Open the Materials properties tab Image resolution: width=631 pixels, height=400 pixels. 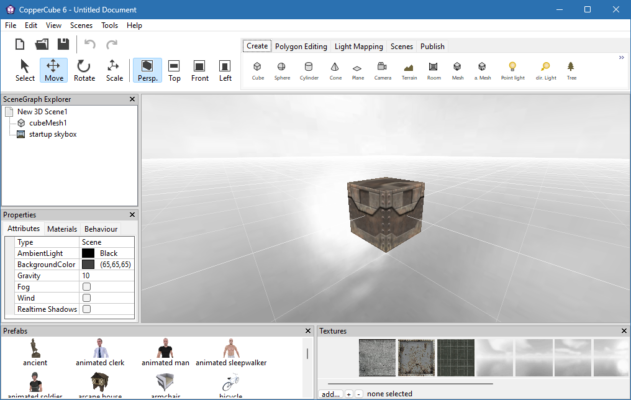point(62,229)
